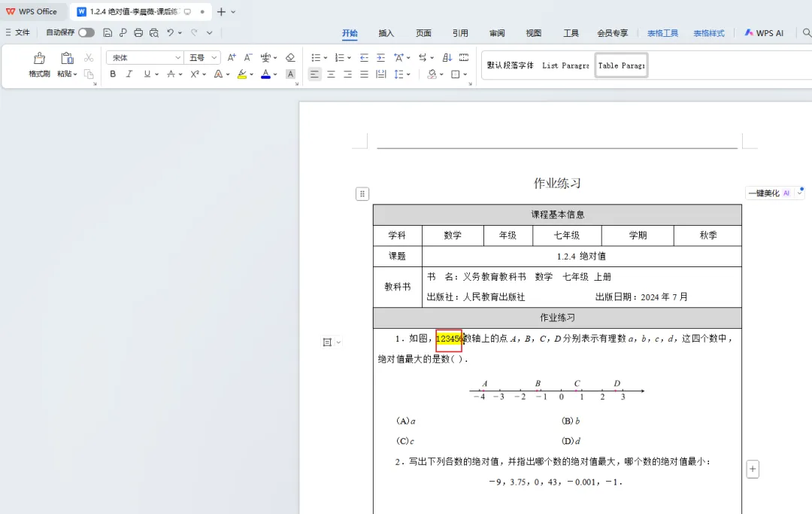Open the superscript options dropdown arrow
This screenshot has height=514, width=812.
click(x=204, y=75)
